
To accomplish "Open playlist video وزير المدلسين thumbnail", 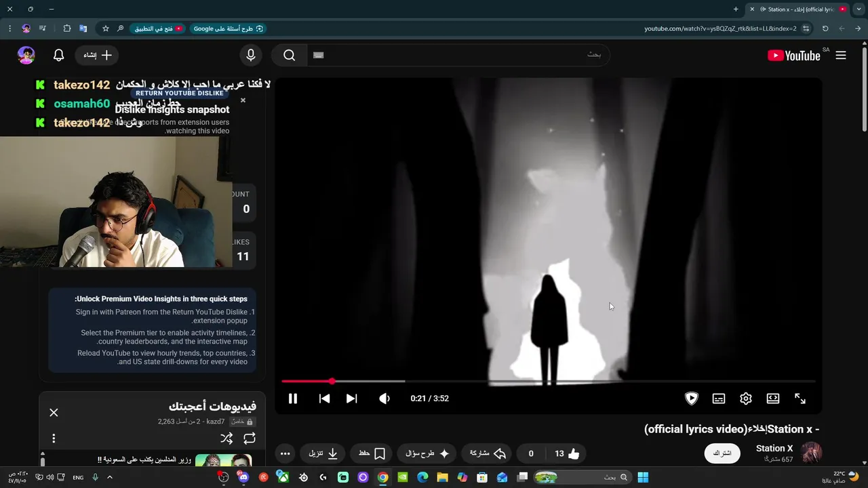I will point(223,461).
